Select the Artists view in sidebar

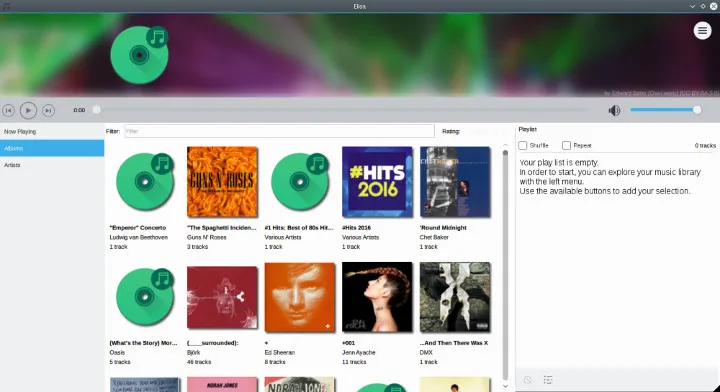coord(52,165)
